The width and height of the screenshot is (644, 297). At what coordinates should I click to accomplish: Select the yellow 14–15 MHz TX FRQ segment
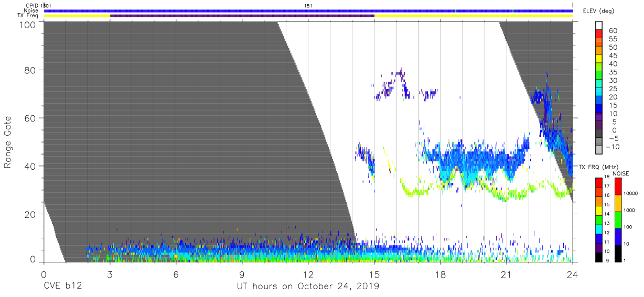(599, 211)
